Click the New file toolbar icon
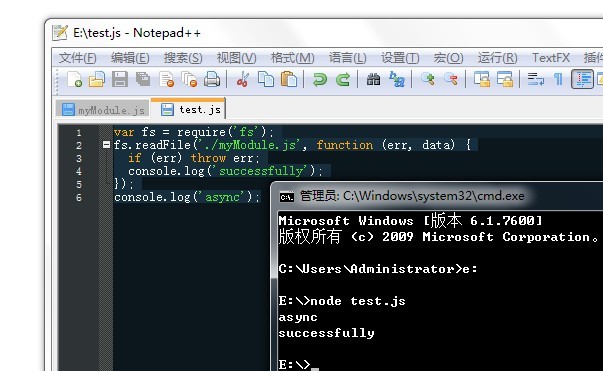Viewport: 603px width, 371px height. (x=74, y=79)
